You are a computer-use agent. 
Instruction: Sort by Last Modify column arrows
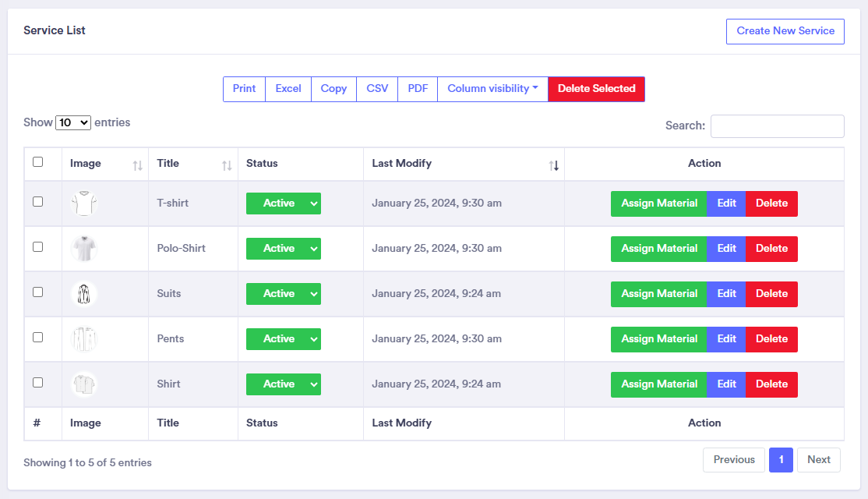[x=553, y=165]
